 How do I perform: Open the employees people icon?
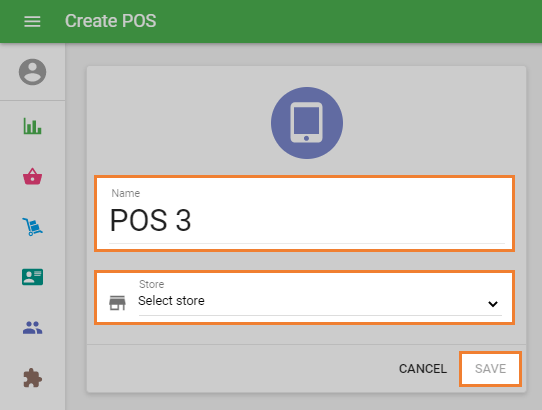click(x=32, y=328)
